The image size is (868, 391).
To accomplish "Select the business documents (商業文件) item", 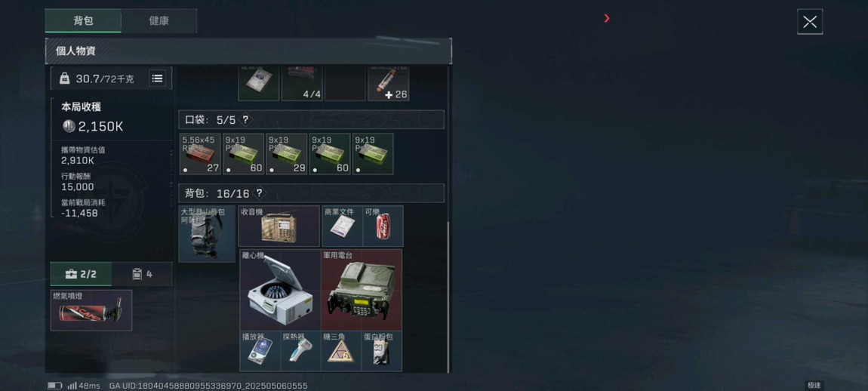I will click(342, 226).
